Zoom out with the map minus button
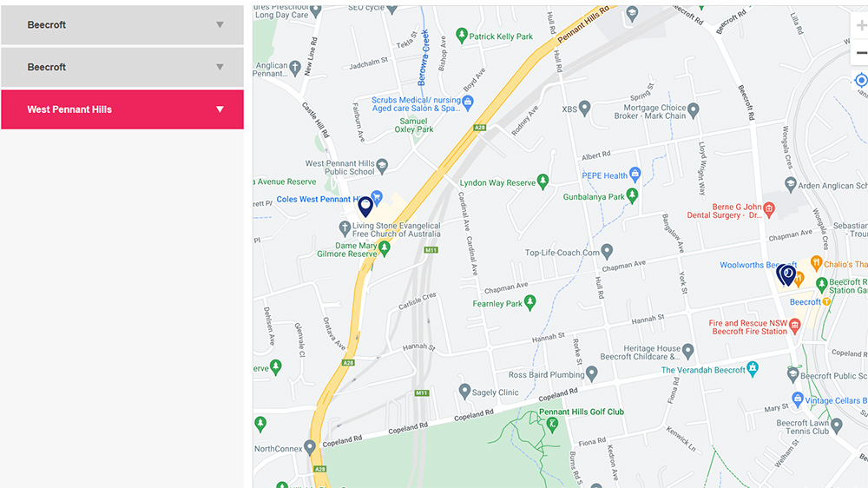The image size is (868, 488). coord(861,53)
